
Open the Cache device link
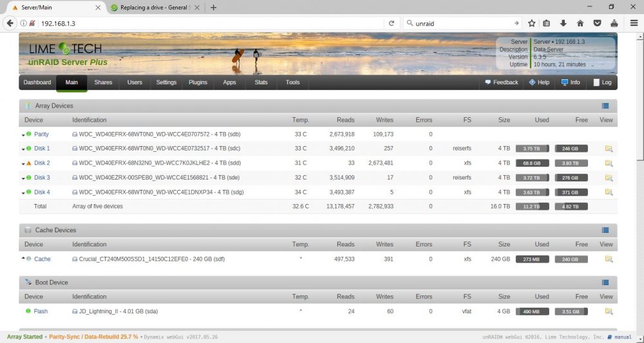pyautogui.click(x=43, y=259)
